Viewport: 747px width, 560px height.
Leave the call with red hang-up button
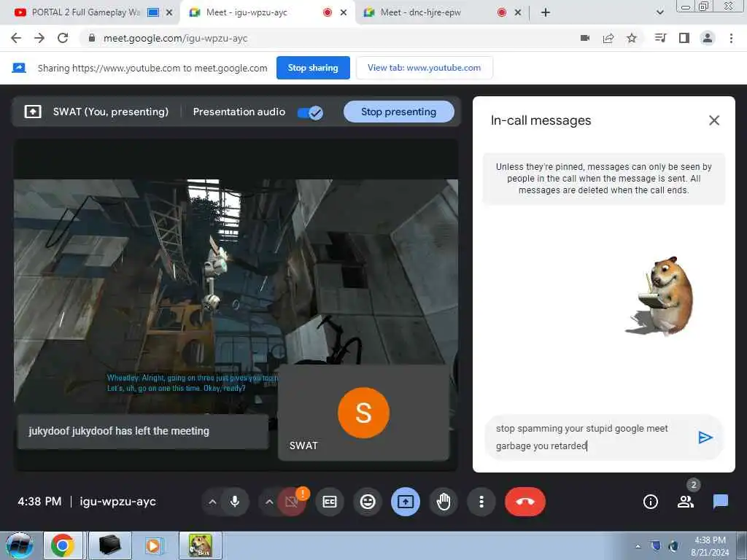pos(525,502)
